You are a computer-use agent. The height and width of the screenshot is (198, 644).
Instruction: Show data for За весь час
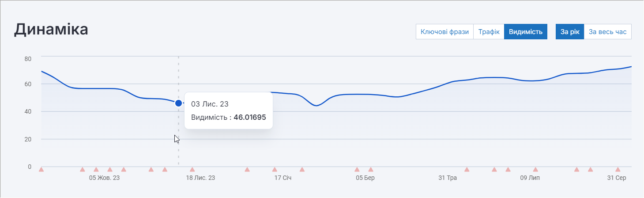tap(607, 32)
